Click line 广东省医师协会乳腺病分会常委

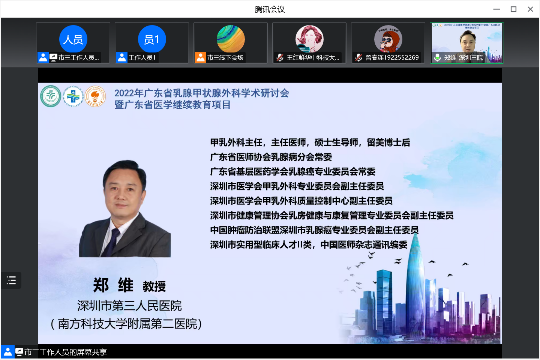(271, 157)
